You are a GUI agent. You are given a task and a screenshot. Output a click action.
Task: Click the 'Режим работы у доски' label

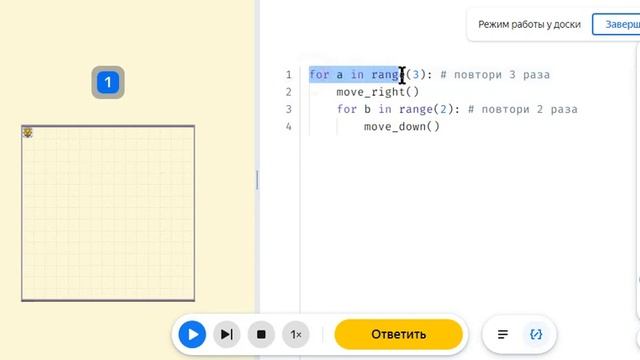(529, 24)
